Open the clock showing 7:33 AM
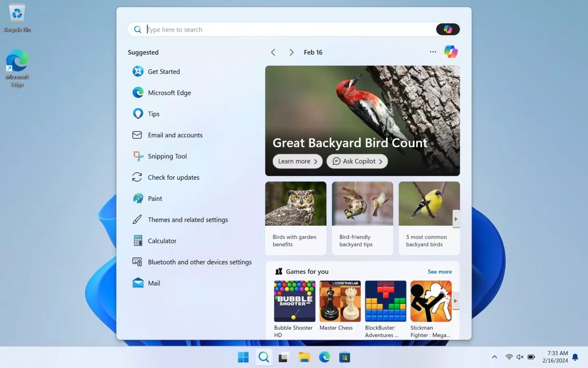588x368 pixels. tap(555, 357)
